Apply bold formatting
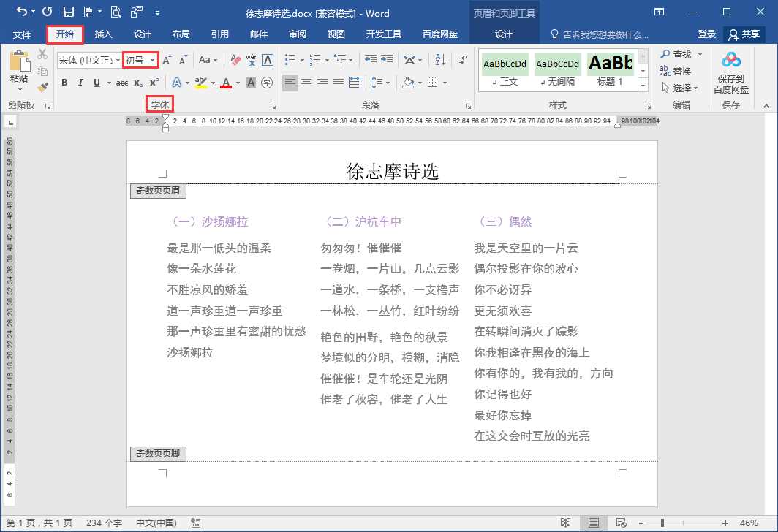Viewport: 778px width, 532px height. click(65, 82)
